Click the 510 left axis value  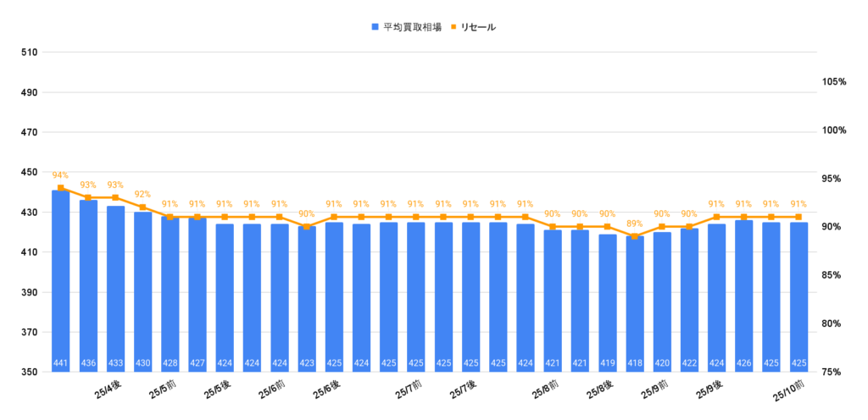click(30, 52)
